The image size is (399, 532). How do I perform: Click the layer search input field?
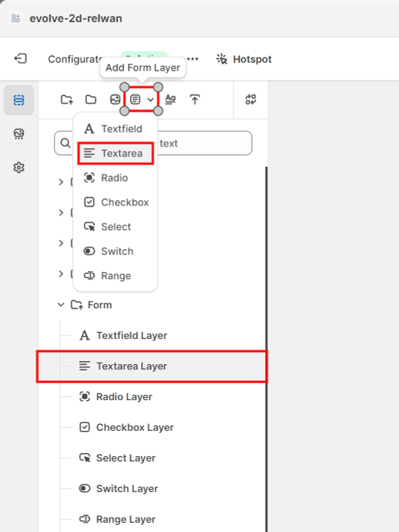(153, 143)
